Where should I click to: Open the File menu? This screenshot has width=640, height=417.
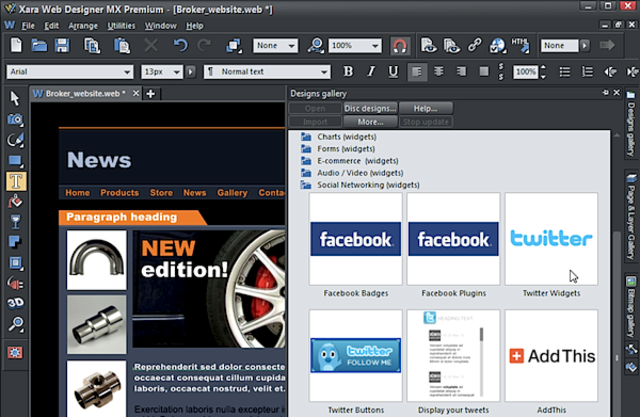(28, 26)
